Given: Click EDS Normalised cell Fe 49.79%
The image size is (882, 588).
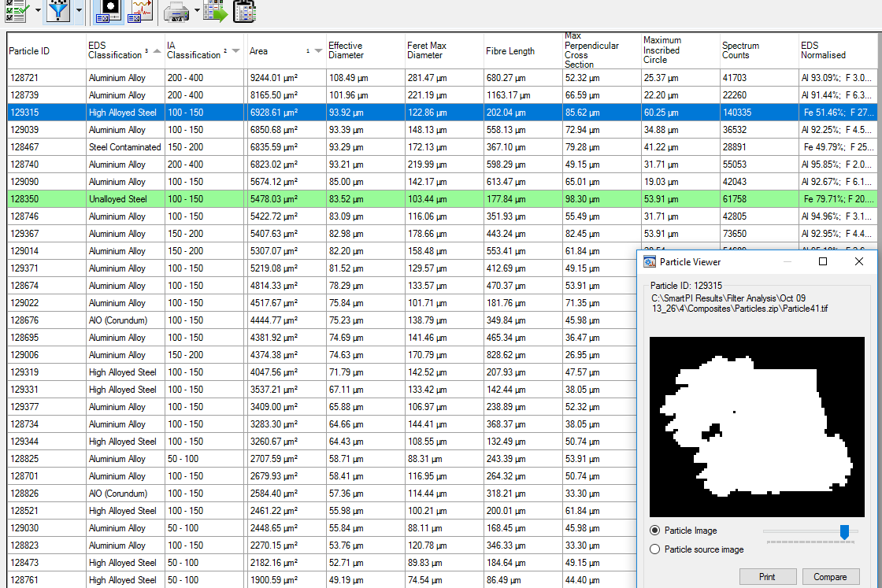Looking at the screenshot, I should [838, 147].
